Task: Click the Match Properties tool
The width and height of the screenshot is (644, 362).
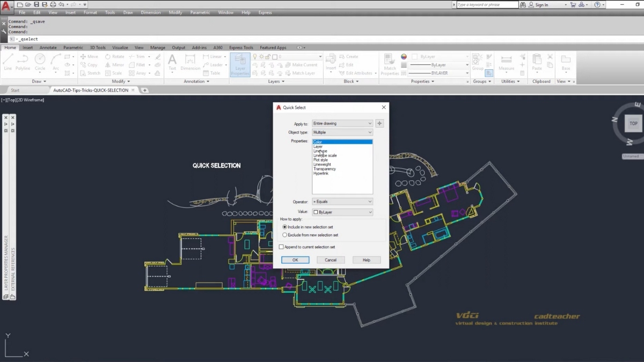Action: tap(390, 64)
